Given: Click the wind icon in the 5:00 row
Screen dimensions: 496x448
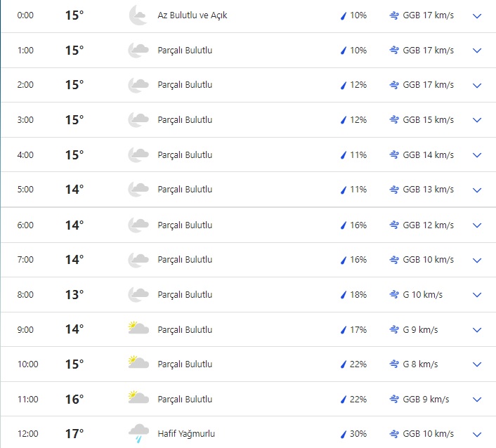Looking at the screenshot, I should (x=394, y=190).
